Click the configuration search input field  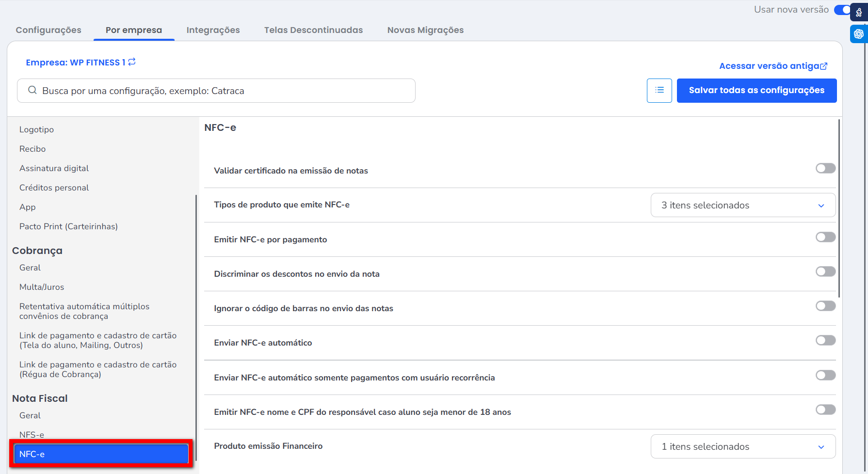click(x=223, y=91)
